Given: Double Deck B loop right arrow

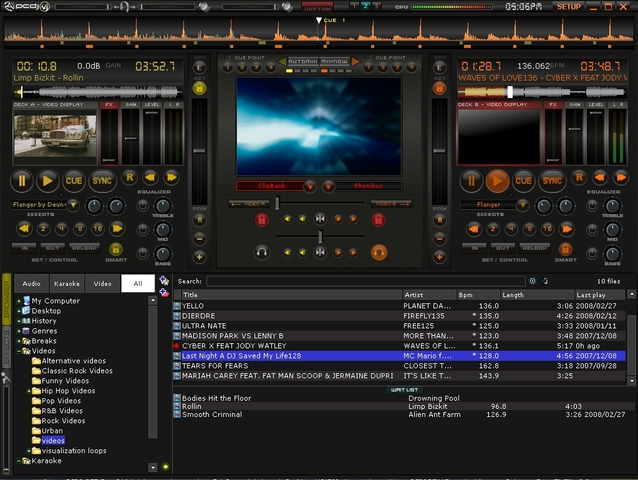Looking at the screenshot, I should (x=567, y=229).
